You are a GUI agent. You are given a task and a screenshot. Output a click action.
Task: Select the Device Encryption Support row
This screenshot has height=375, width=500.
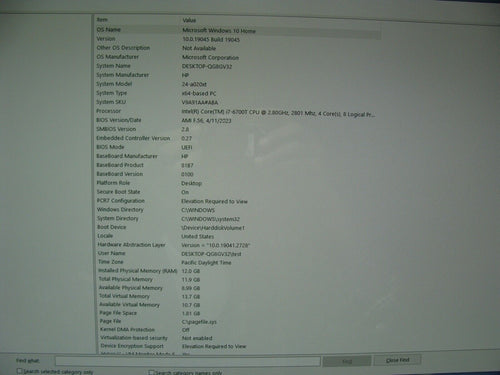[x=237, y=347]
